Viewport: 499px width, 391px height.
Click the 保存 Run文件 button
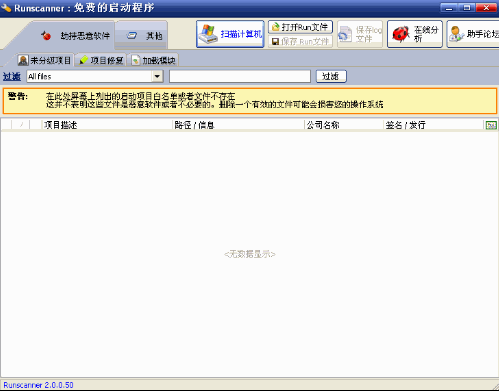point(300,42)
